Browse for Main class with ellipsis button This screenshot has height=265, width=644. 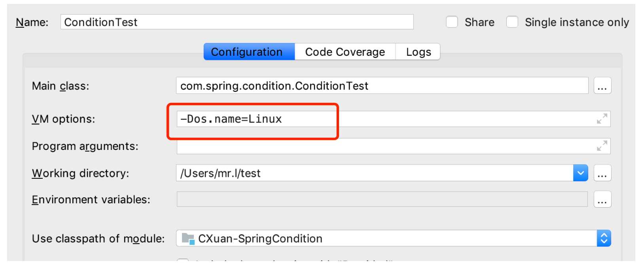pyautogui.click(x=602, y=86)
